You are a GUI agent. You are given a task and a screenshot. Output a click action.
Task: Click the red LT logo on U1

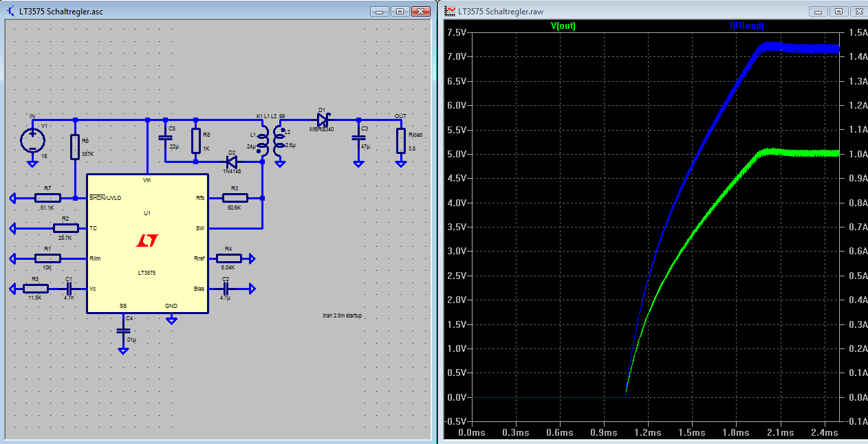(x=147, y=241)
